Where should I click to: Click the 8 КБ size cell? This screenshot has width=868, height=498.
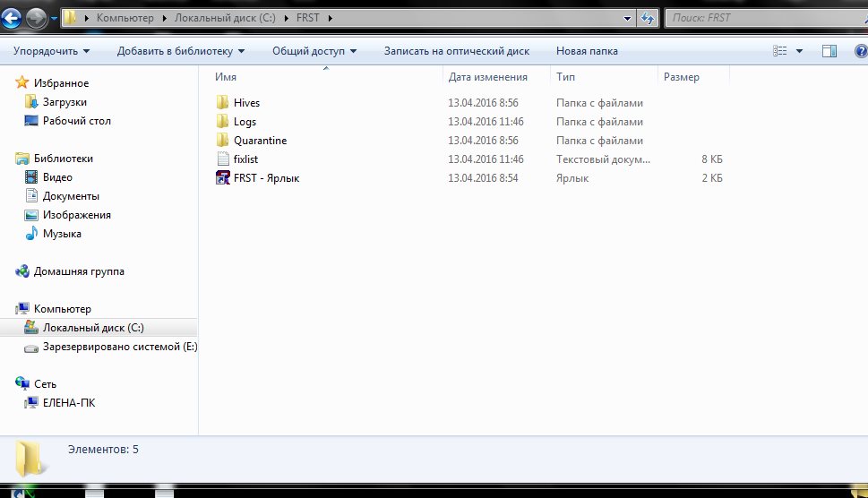point(712,159)
